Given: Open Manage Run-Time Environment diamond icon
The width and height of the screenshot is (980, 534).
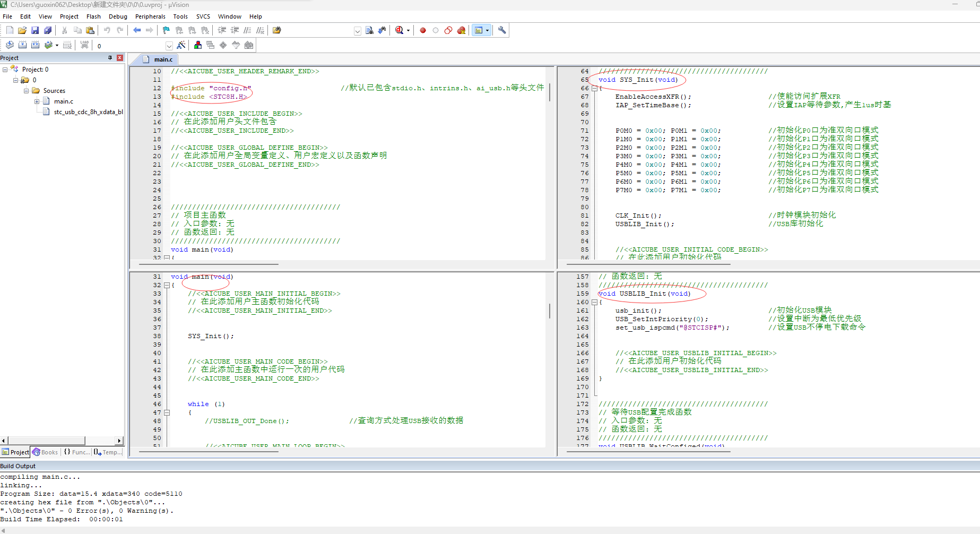Looking at the screenshot, I should coord(223,45).
